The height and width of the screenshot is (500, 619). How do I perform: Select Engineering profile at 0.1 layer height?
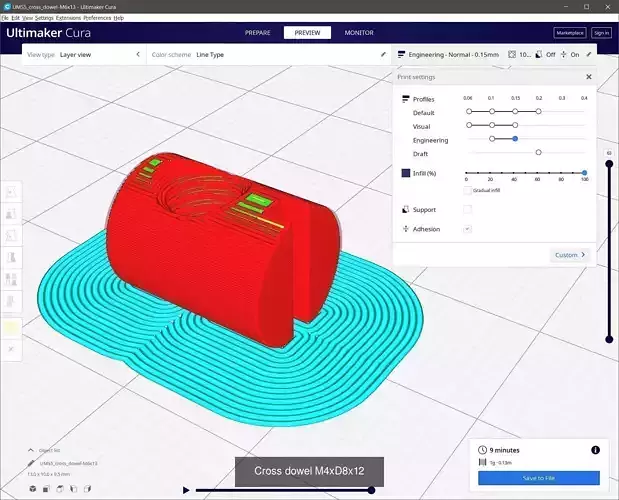click(492, 139)
